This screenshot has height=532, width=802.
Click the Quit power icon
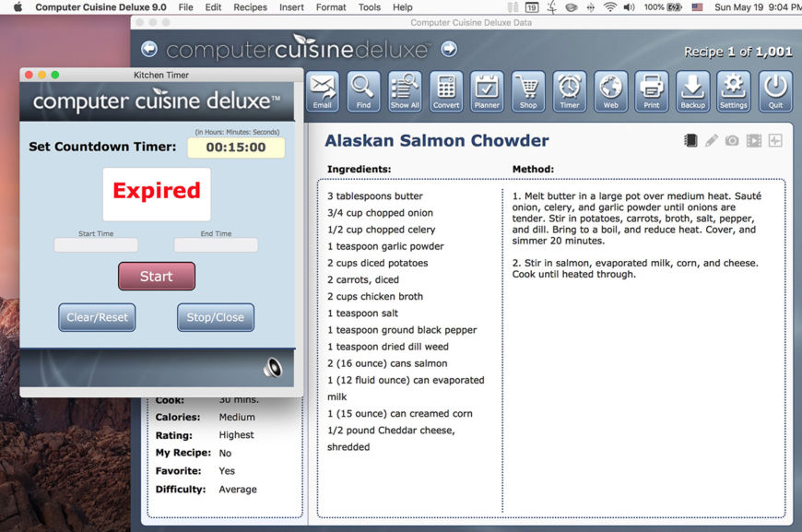[x=775, y=91]
